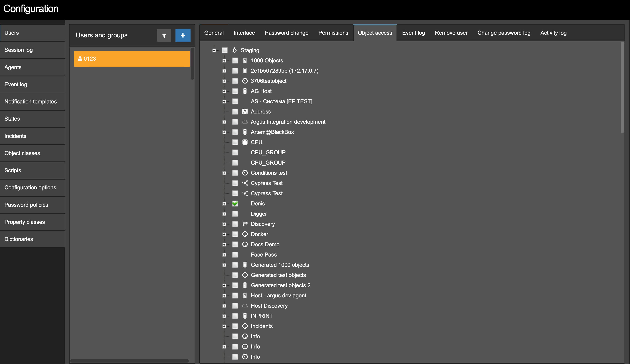The width and height of the screenshot is (630, 364).
Task: Click the letter A icon beside Address
Action: point(245,112)
